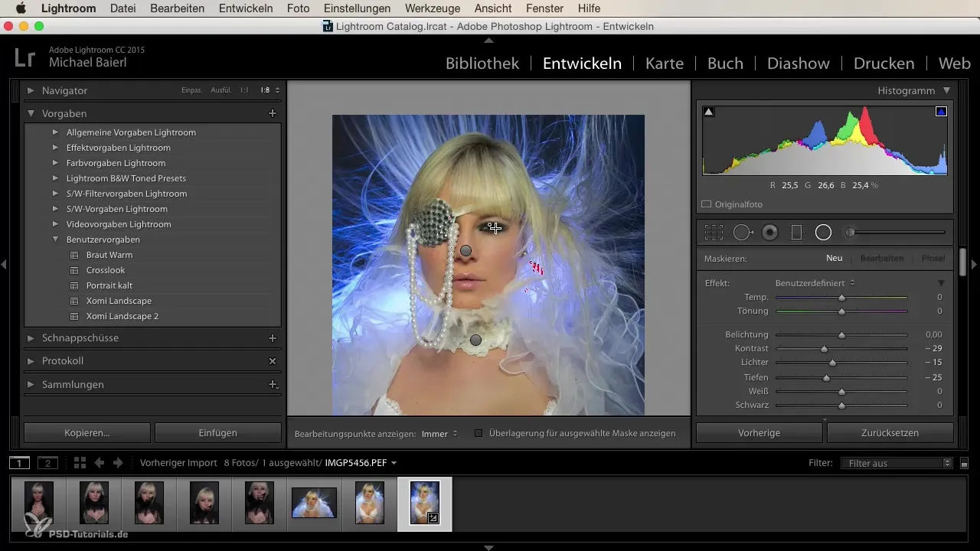Expand the Sammlungen panel
Image resolution: width=980 pixels, height=551 pixels.
[x=31, y=384]
